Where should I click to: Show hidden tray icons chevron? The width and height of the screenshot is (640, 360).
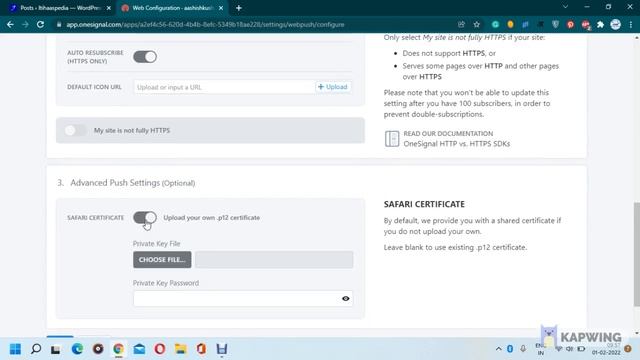pos(498,349)
